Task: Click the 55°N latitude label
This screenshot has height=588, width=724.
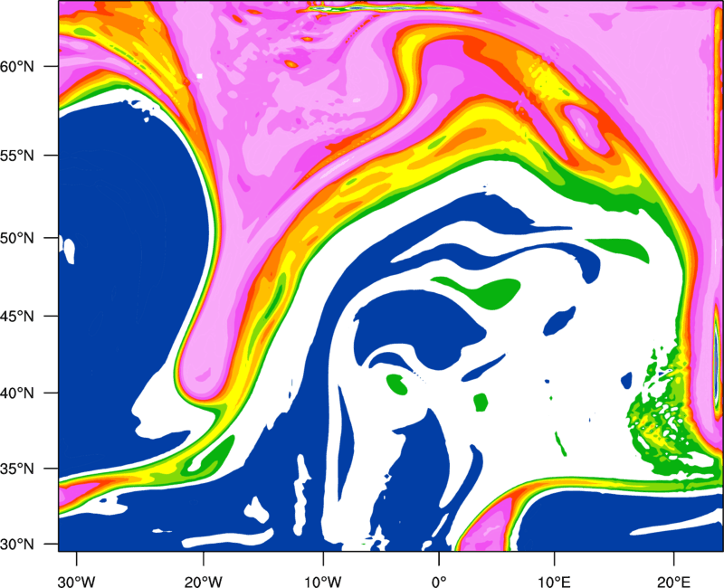Action: click(x=17, y=156)
